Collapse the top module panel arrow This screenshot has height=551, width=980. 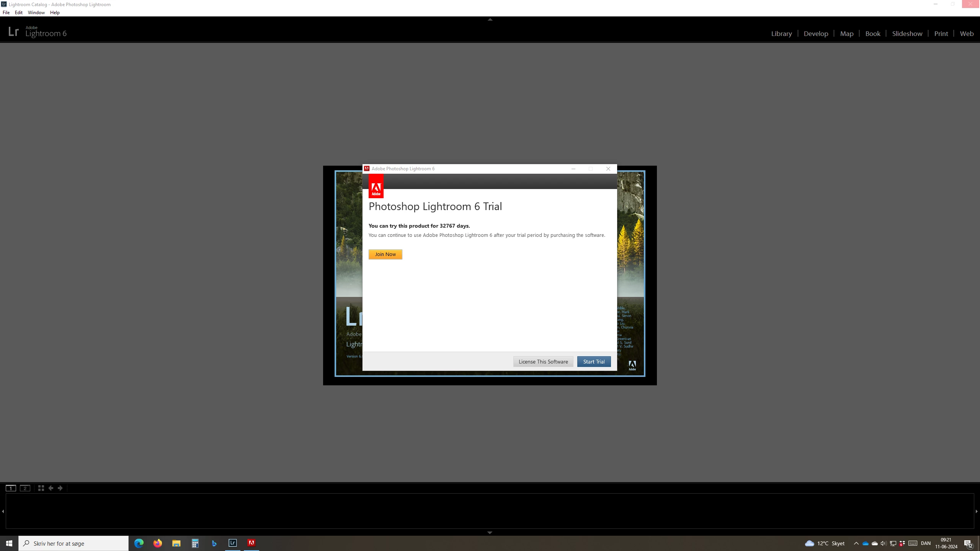point(490,19)
